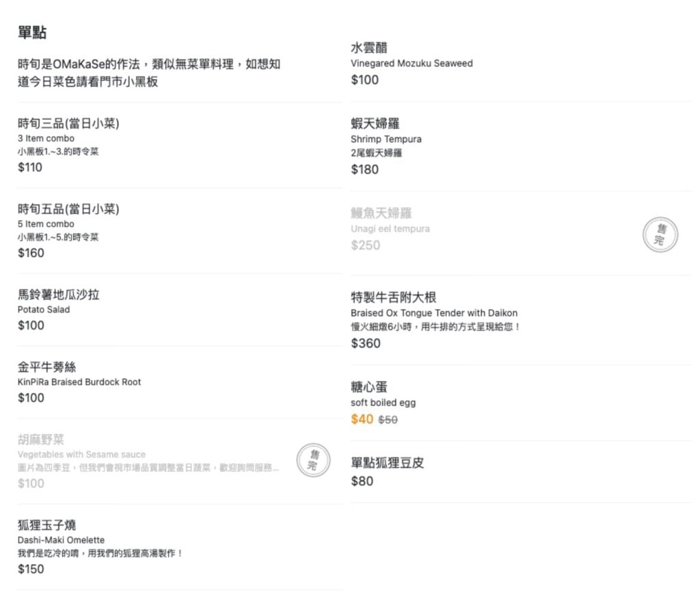Click the $80 price under 單點狐狸豆皮
This screenshot has width=700, height=605.
pos(362,481)
